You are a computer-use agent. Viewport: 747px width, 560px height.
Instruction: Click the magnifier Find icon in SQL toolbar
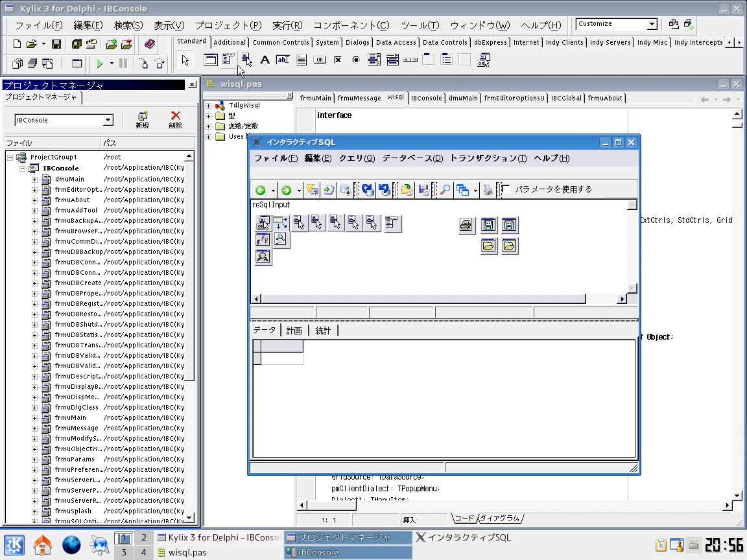pyautogui.click(x=444, y=190)
